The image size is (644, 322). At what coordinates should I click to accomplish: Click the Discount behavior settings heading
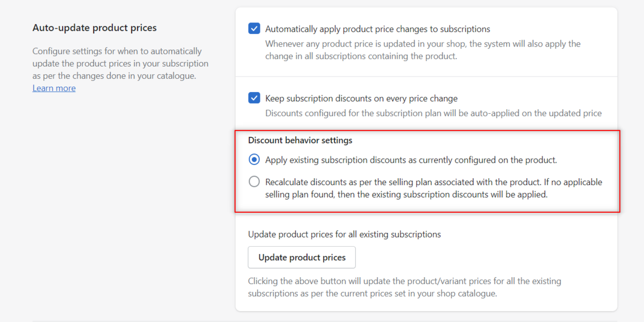[x=300, y=140]
